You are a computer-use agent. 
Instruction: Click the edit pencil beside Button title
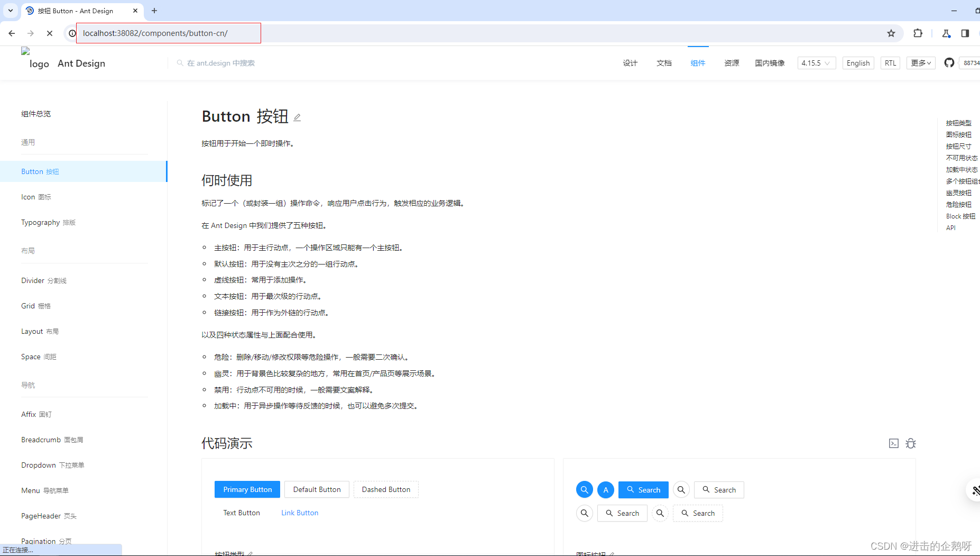click(297, 117)
